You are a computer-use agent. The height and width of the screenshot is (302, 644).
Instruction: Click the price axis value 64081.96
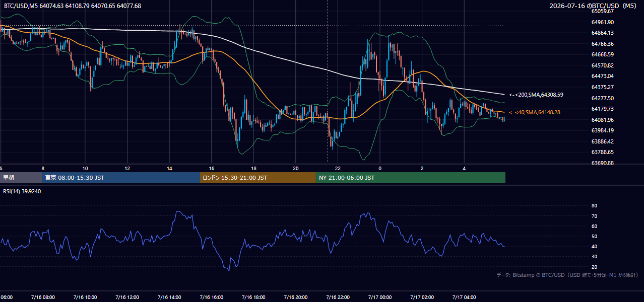(602, 120)
